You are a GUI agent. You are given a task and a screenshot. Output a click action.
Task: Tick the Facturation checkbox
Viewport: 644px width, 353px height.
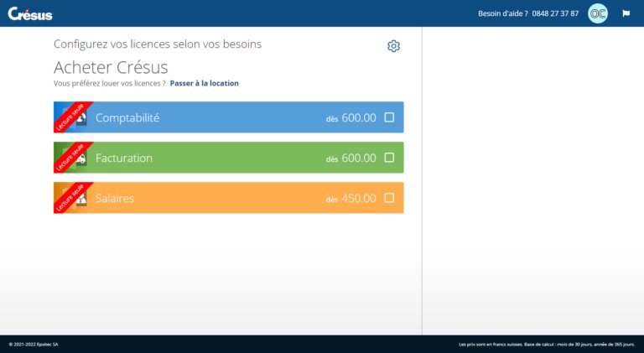[389, 158]
